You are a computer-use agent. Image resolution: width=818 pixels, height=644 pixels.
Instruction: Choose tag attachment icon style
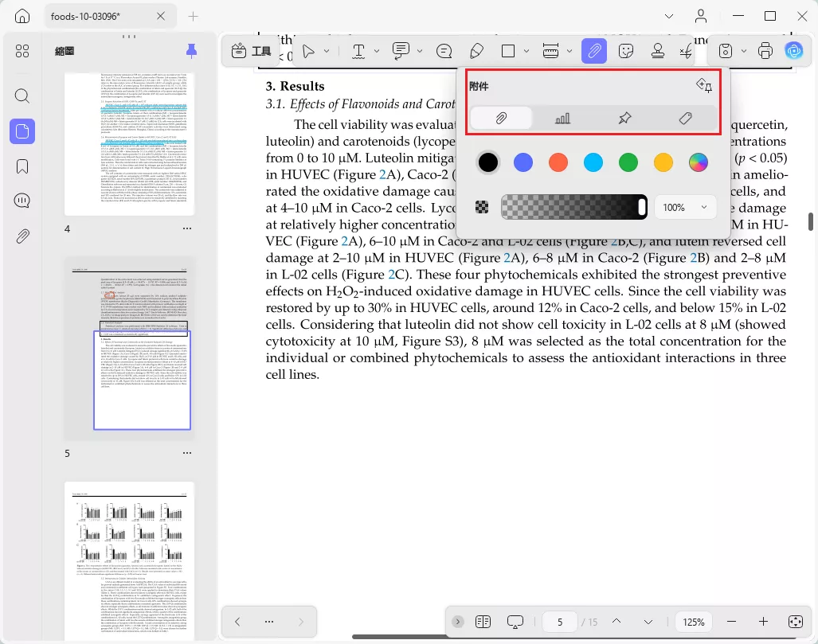pos(686,119)
